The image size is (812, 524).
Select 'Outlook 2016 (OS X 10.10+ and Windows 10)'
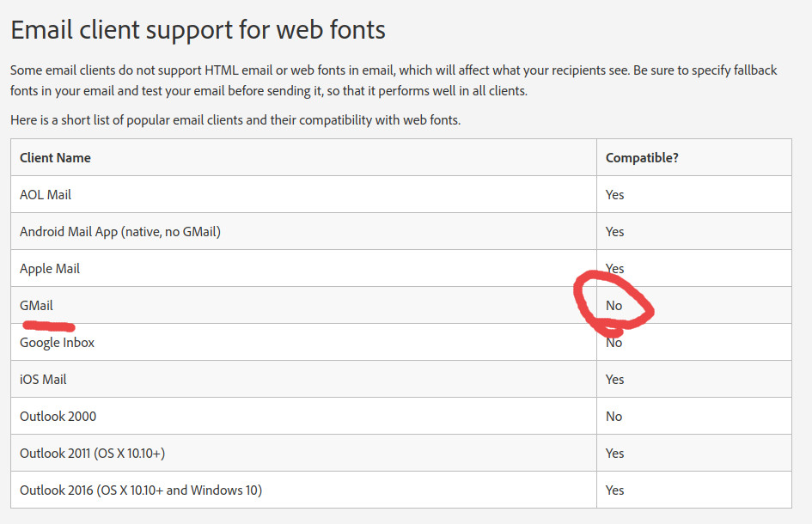pyautogui.click(x=141, y=490)
